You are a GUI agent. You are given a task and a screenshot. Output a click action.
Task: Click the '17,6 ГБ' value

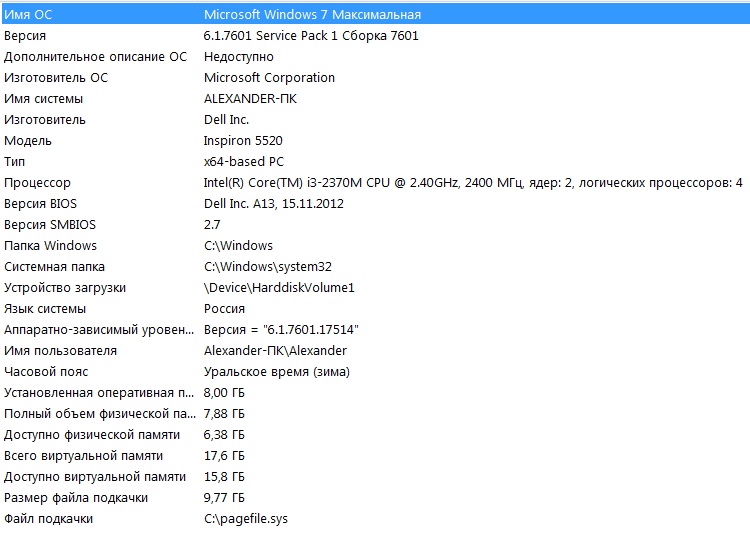coord(224,457)
